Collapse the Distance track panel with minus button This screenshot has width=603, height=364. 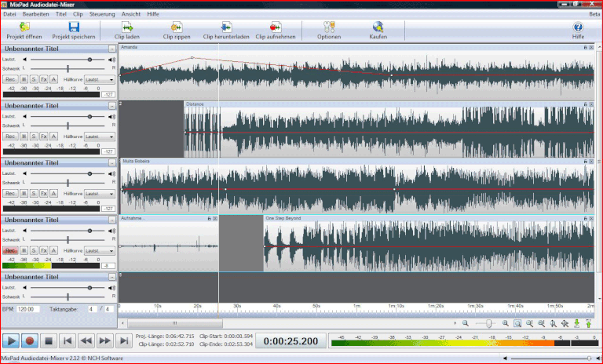tap(111, 106)
